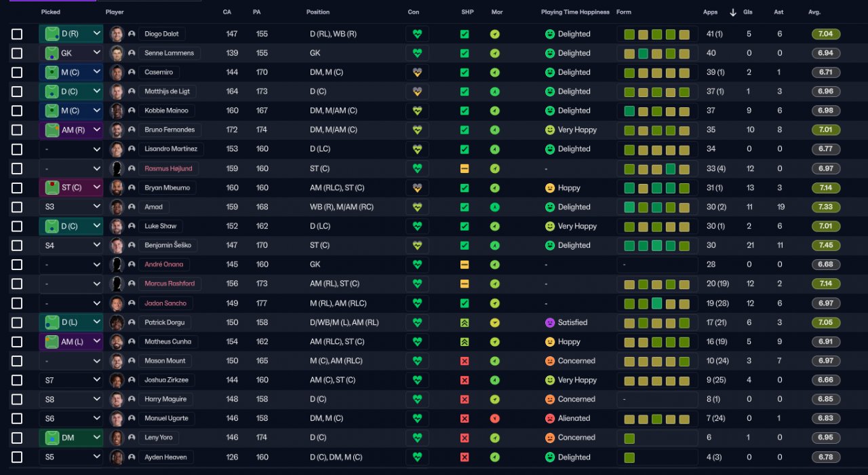Open Bryan Mbeumo's ST (C) picked dropdown
The width and height of the screenshot is (868, 475).
click(x=71, y=188)
